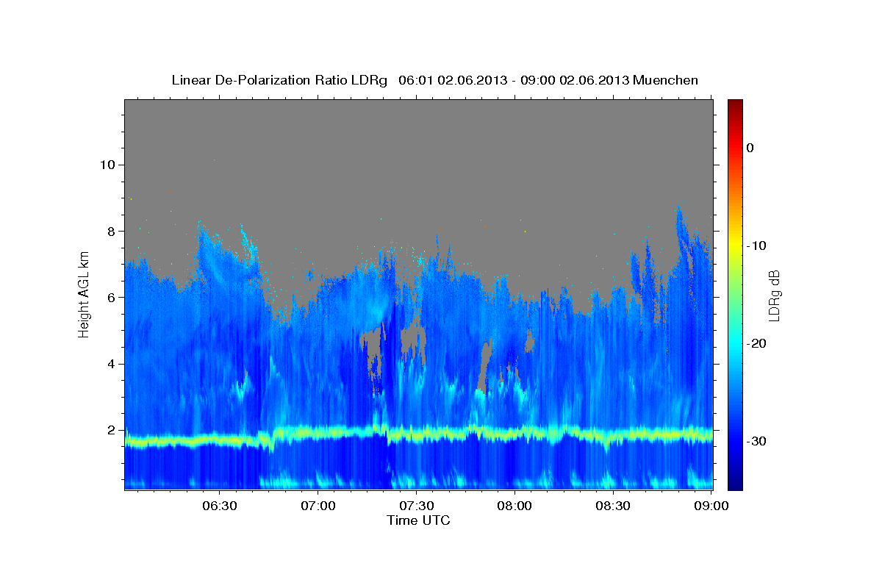Viewport: 882px width, 588px height.
Task: Click the dark blue bottom of colorbar
Action: pyautogui.click(x=734, y=481)
